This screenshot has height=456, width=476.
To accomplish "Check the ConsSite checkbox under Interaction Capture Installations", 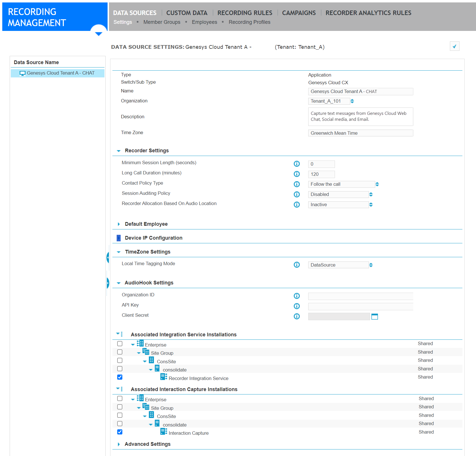I will click(120, 415).
